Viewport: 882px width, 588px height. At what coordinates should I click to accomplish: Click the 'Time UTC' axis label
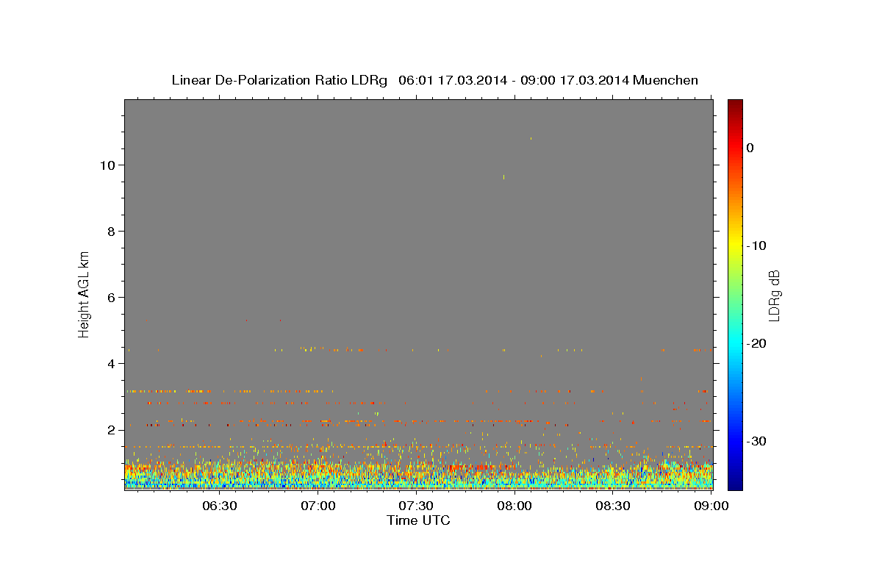418,520
